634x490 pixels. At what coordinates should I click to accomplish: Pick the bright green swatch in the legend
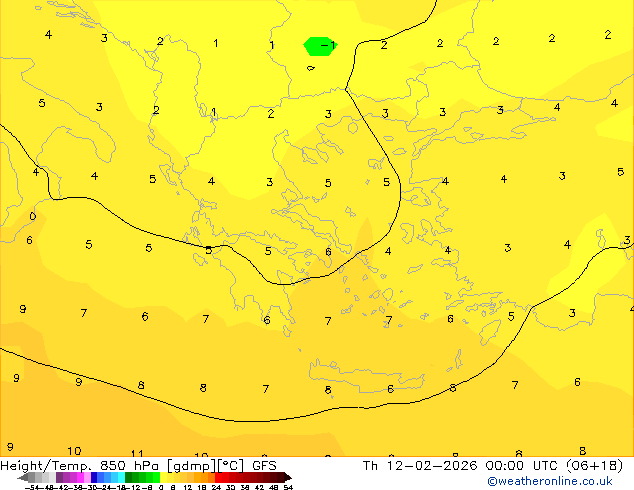tap(156, 477)
